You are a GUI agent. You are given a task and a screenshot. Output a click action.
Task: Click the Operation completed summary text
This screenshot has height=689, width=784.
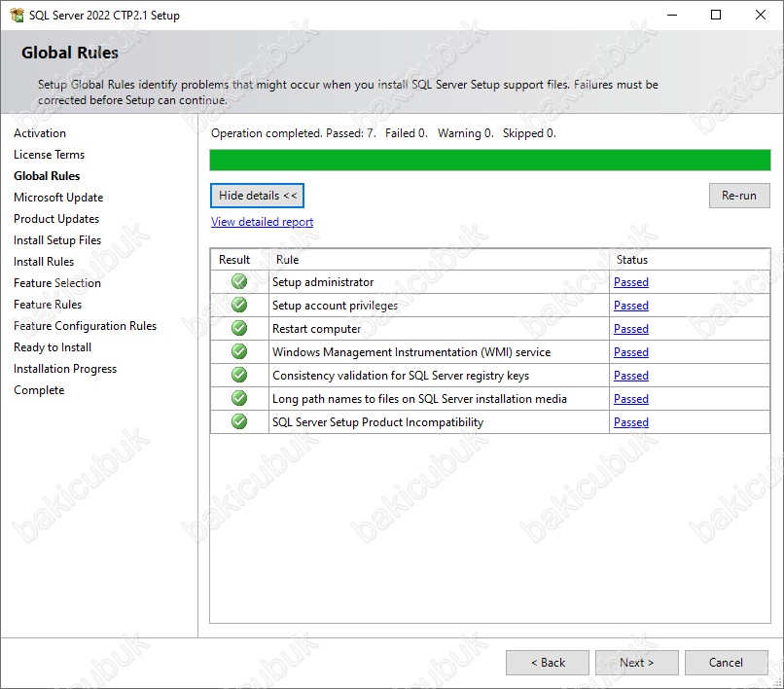[x=383, y=133]
